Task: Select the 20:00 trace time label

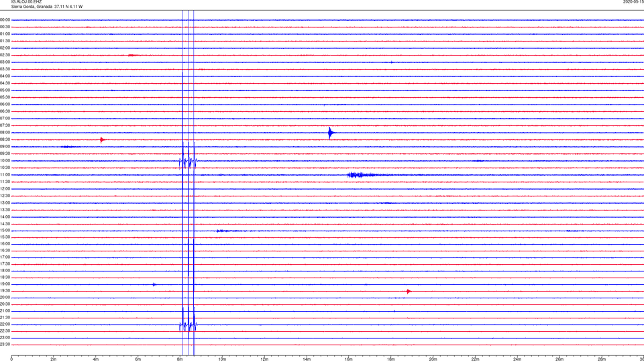Action: pos(5,298)
